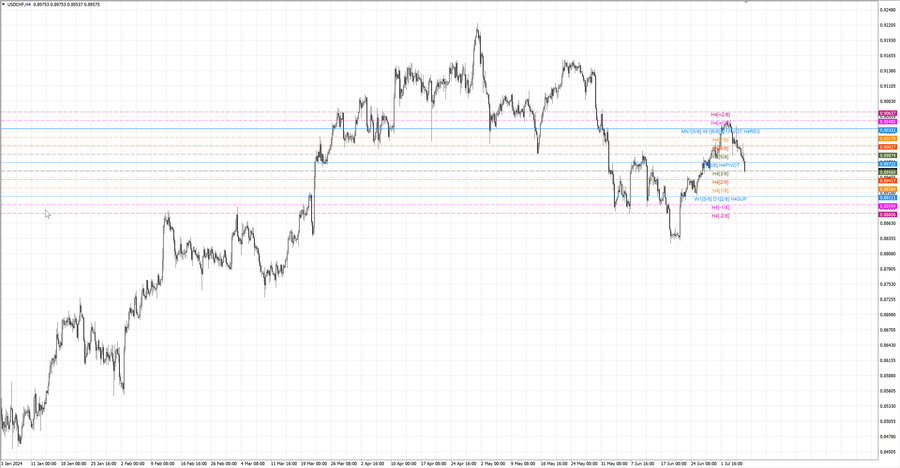Click the 0.85880 price on the scale

click(887, 376)
